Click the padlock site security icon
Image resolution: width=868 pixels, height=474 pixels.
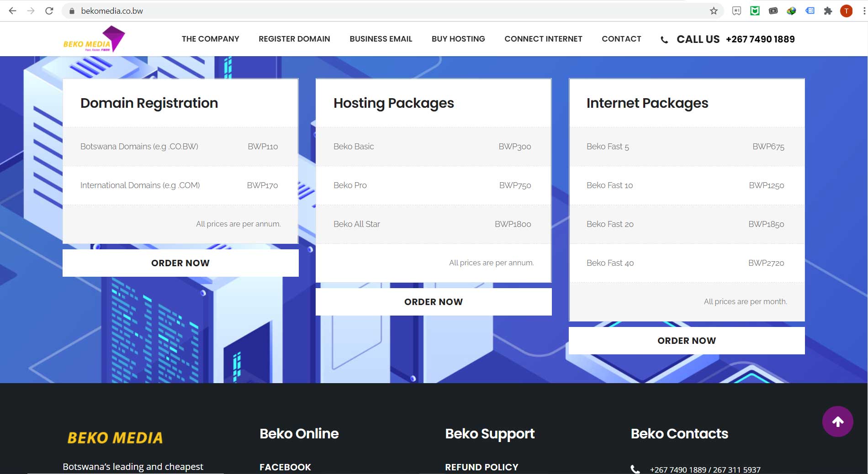tap(72, 11)
